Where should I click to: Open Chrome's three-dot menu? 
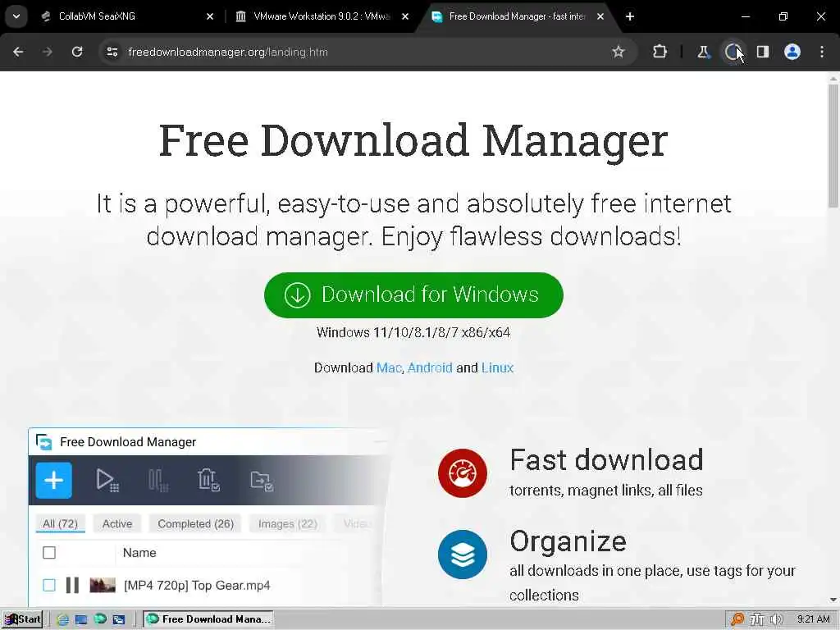pos(822,52)
